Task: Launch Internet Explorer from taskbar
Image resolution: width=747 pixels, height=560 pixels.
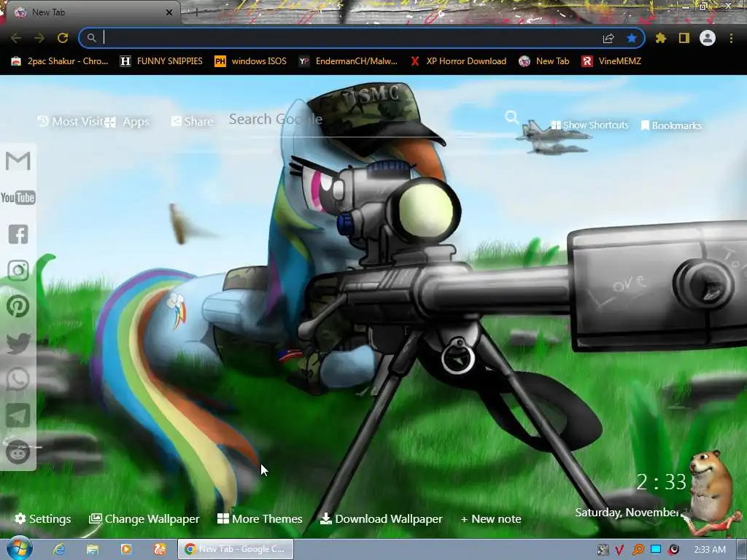Action: click(x=59, y=550)
